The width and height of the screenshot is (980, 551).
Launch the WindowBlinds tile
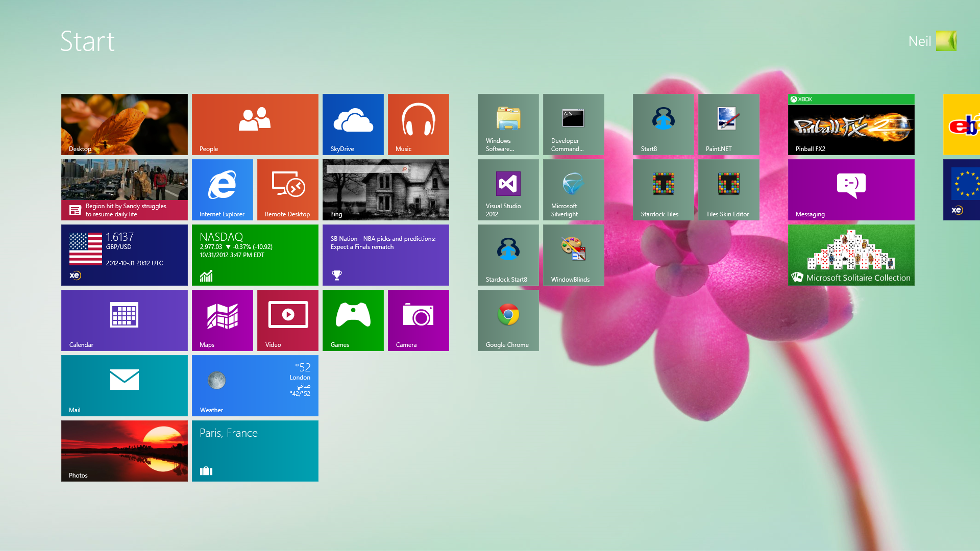click(573, 255)
